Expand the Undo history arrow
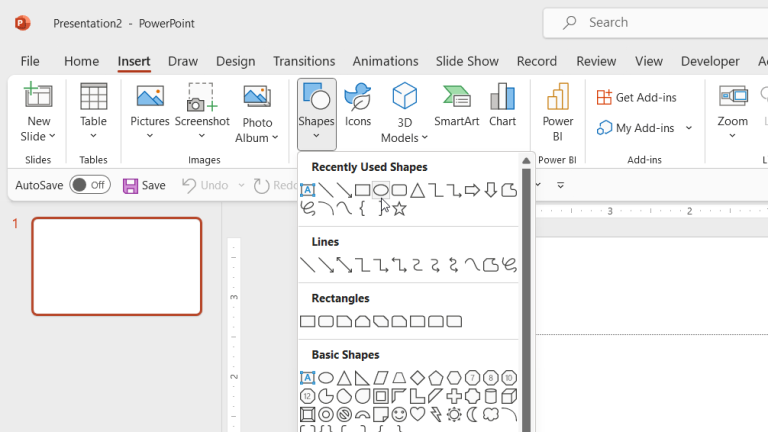The width and height of the screenshot is (768, 432). [x=241, y=185]
